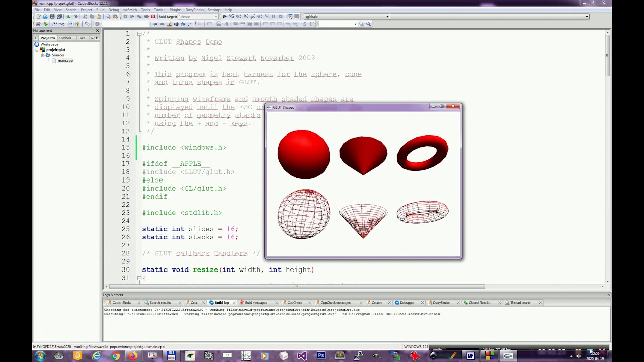Run the program with the green Run icon

132,16
